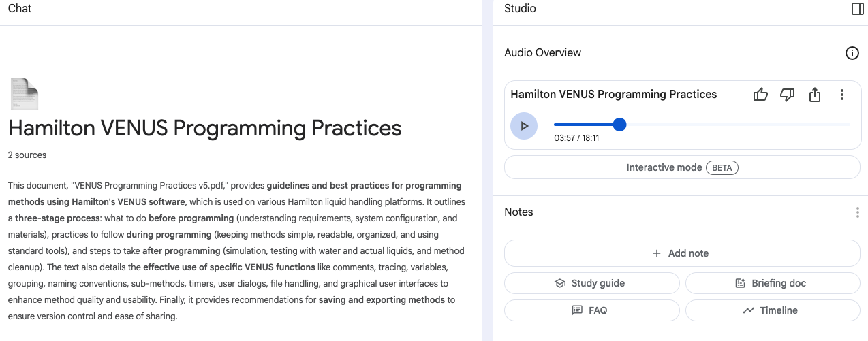Play the Audio Overview
Image resolution: width=868 pixels, height=341 pixels.
pyautogui.click(x=524, y=126)
